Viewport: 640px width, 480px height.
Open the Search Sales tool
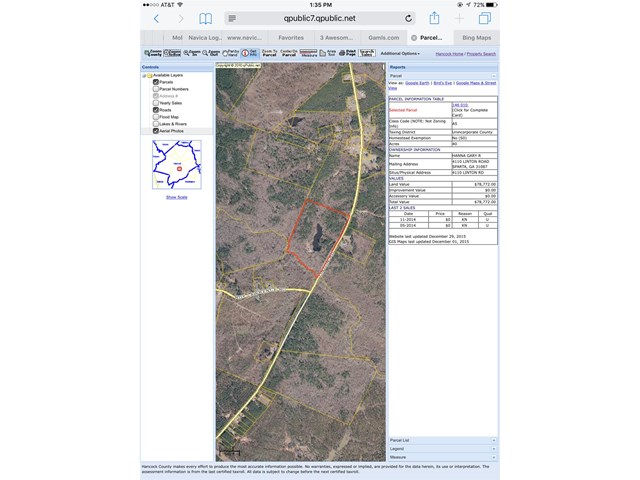tap(367, 53)
